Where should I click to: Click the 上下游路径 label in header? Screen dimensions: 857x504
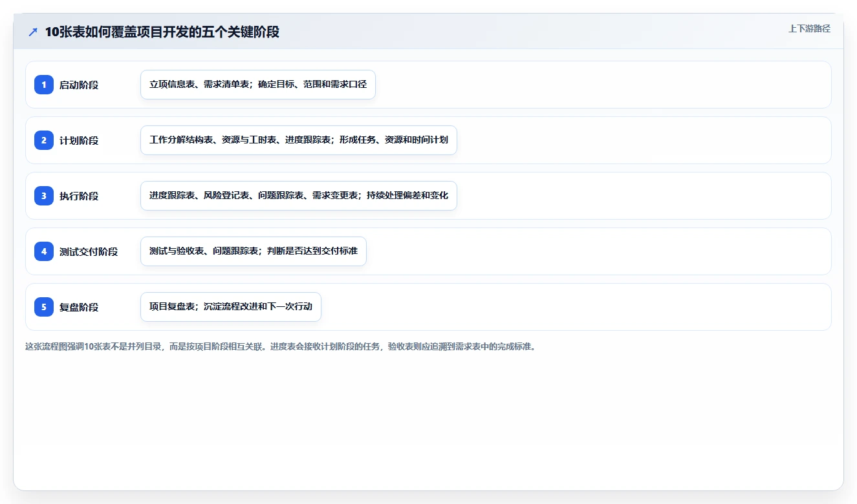(x=809, y=28)
